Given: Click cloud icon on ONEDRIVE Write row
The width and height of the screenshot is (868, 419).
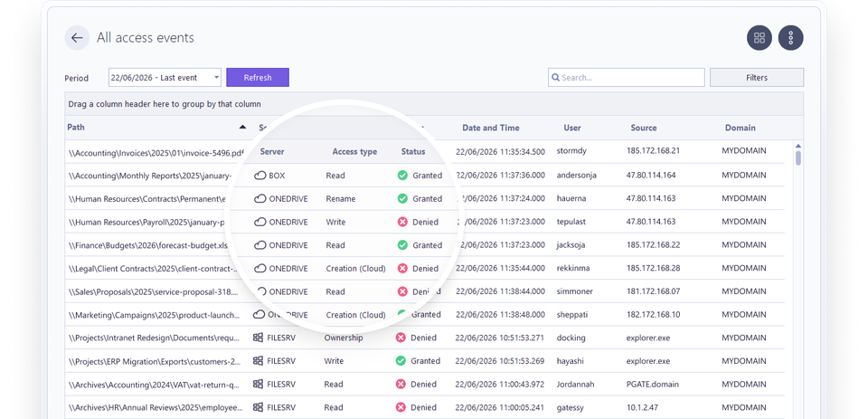Looking at the screenshot, I should [260, 223].
